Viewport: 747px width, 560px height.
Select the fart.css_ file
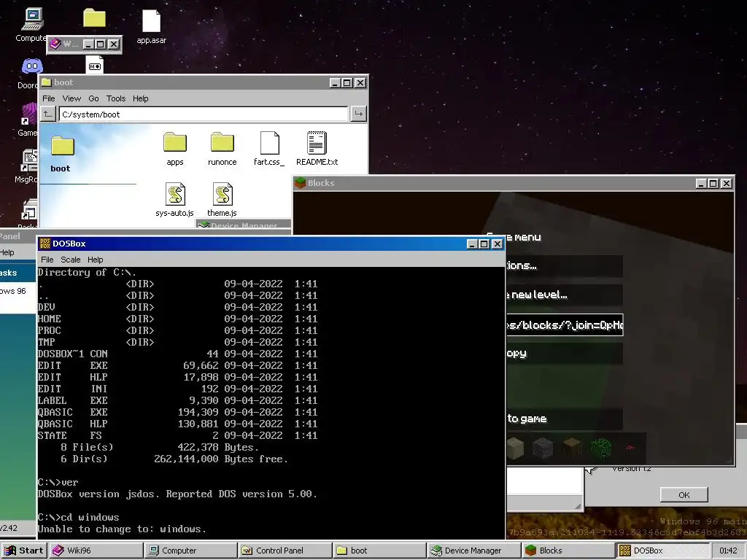269,149
